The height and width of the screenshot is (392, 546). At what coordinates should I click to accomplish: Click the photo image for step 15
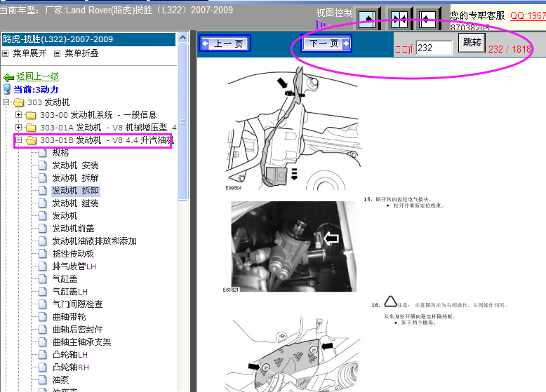click(293, 246)
